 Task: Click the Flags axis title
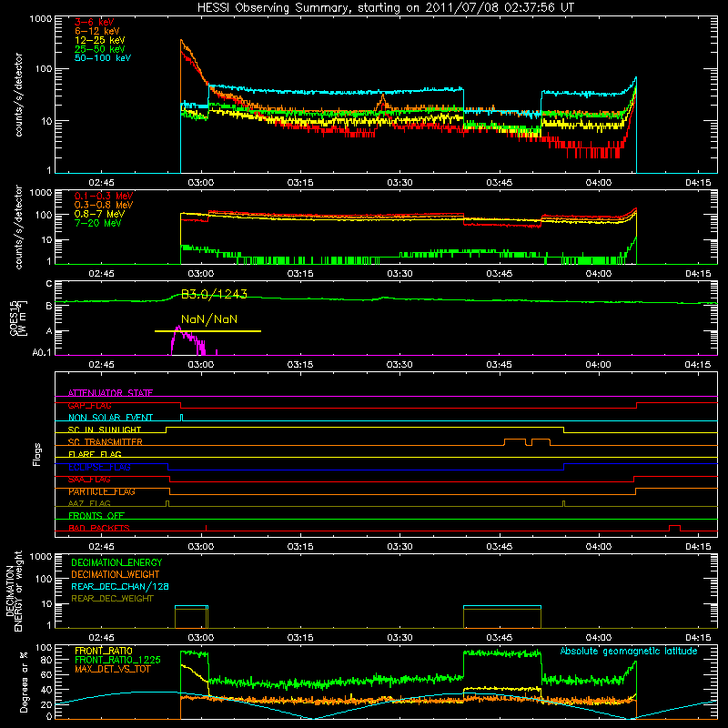(x=37, y=454)
